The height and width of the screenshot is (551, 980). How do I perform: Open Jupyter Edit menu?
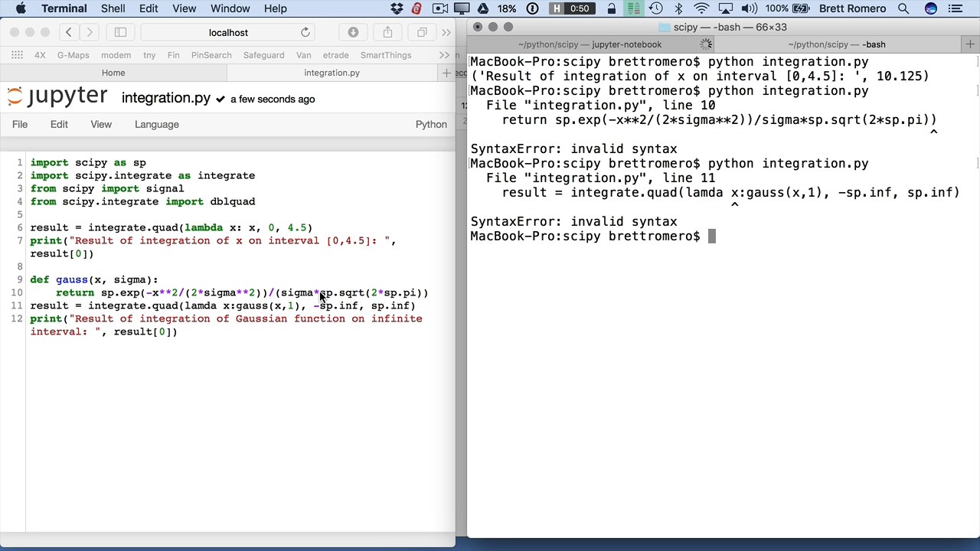click(59, 124)
